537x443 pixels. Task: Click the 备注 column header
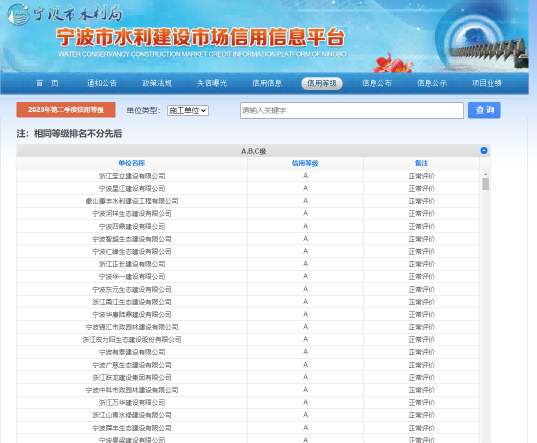[x=422, y=163]
